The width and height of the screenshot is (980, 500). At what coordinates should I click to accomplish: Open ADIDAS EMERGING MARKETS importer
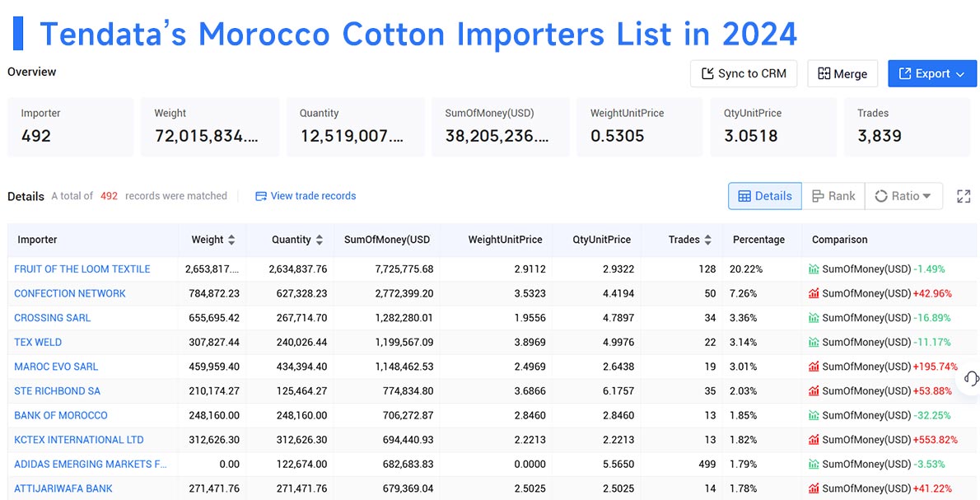91,464
